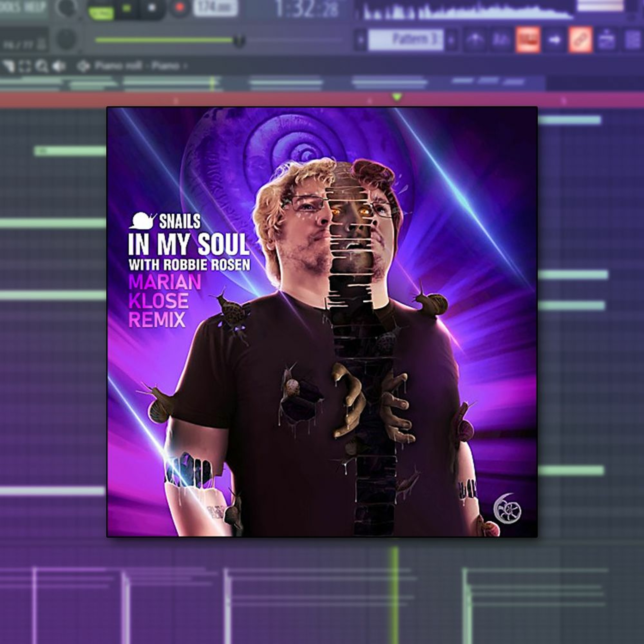Click the icon left of the orange piano roll icon
Screen dimensions: 644x644
point(501,40)
